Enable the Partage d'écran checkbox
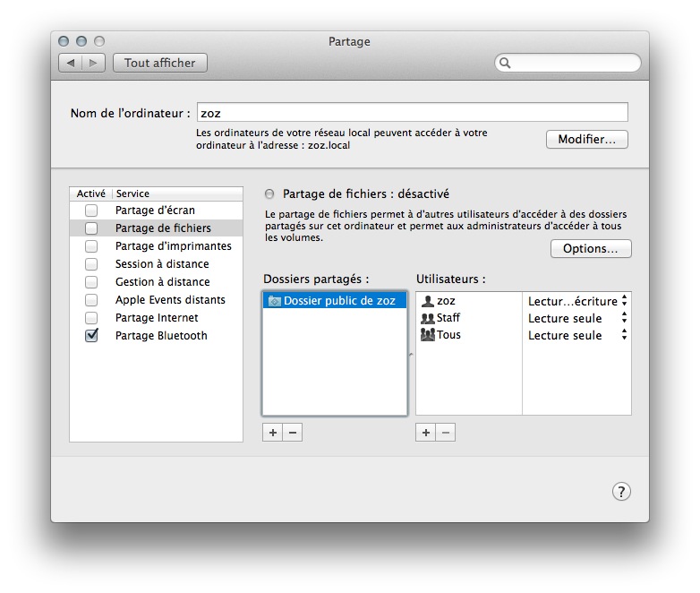The image size is (700, 593). pyautogui.click(x=91, y=211)
